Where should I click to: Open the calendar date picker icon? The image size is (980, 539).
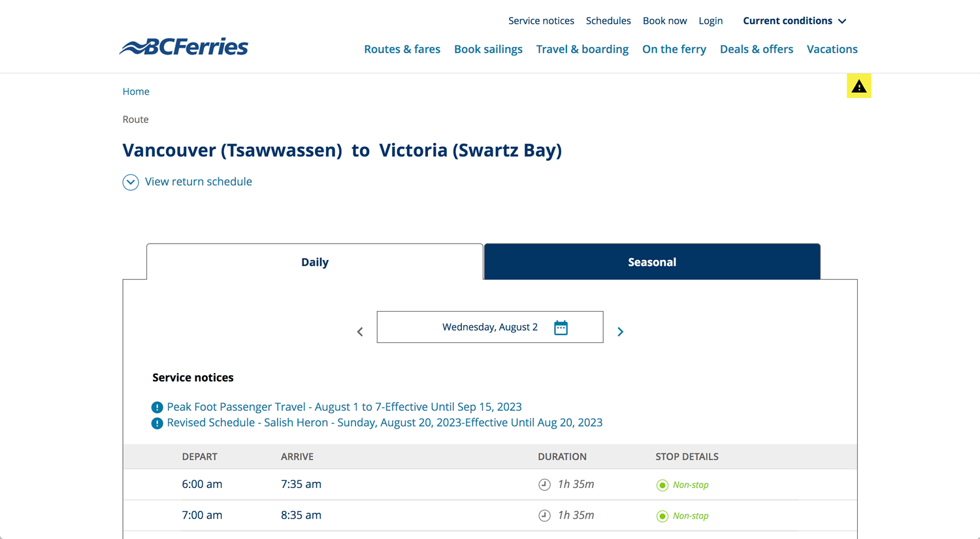(x=561, y=327)
